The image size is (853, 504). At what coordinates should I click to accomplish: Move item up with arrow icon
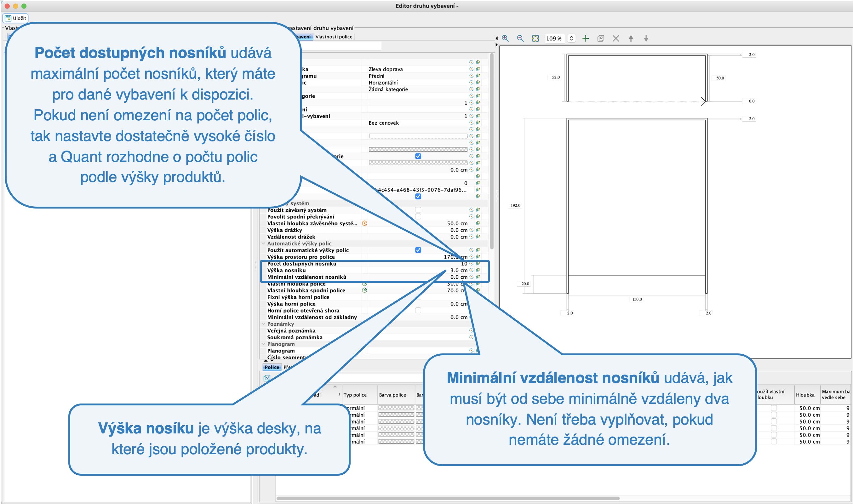[x=631, y=38]
